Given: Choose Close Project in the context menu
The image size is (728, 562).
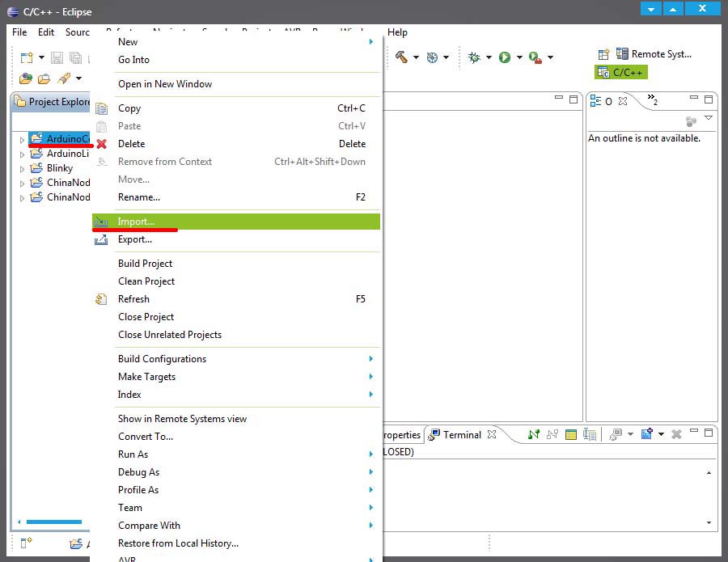Looking at the screenshot, I should 236,317.
